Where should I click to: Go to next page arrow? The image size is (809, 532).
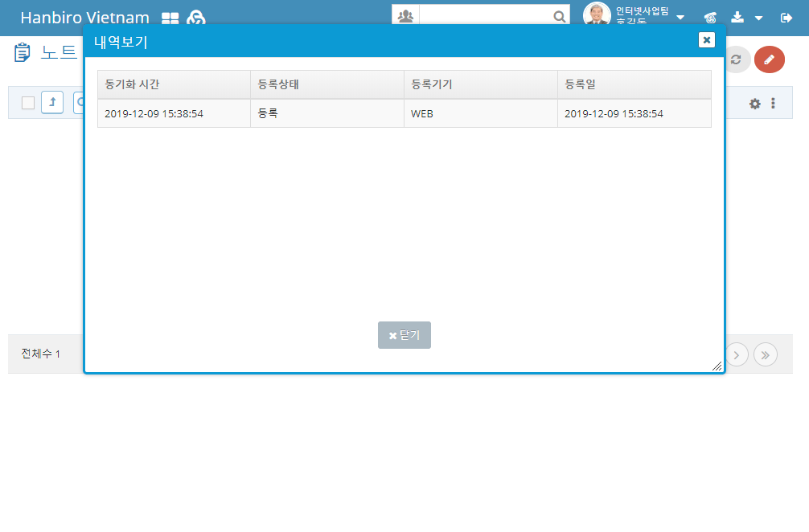point(737,354)
